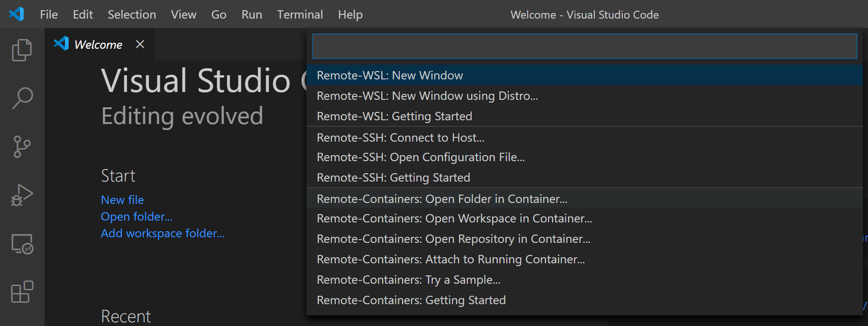The height and width of the screenshot is (326, 868).
Task: Choose Remote-Containers: Open Workspace in Container...
Action: pos(584,218)
